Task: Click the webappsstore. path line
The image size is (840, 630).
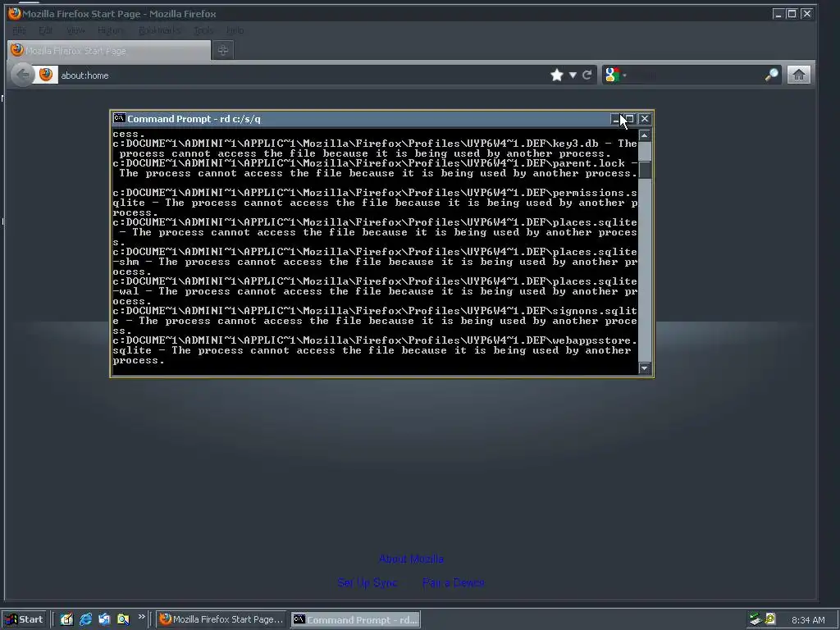Action: coord(374,340)
